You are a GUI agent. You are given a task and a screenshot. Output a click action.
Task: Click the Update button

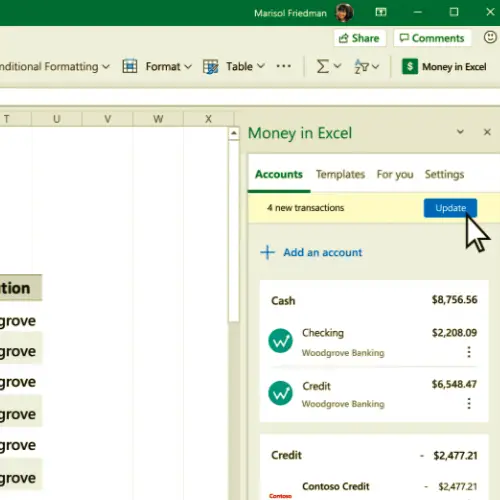pos(450,208)
